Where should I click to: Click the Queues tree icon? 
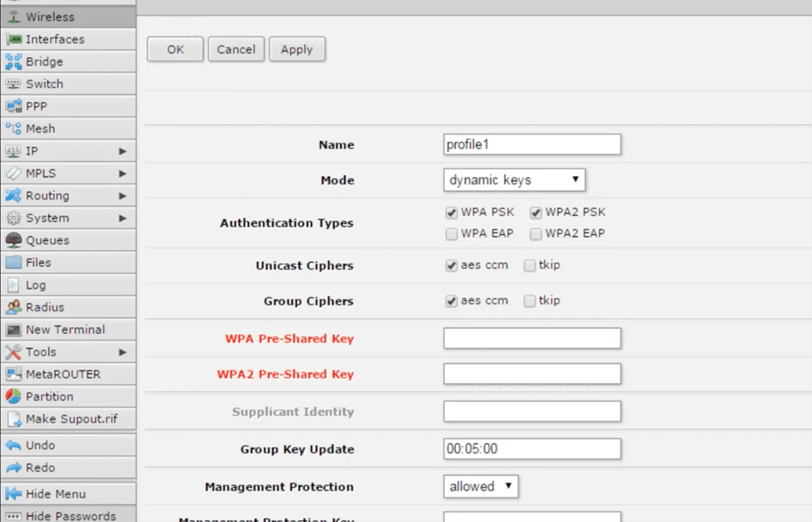[14, 240]
